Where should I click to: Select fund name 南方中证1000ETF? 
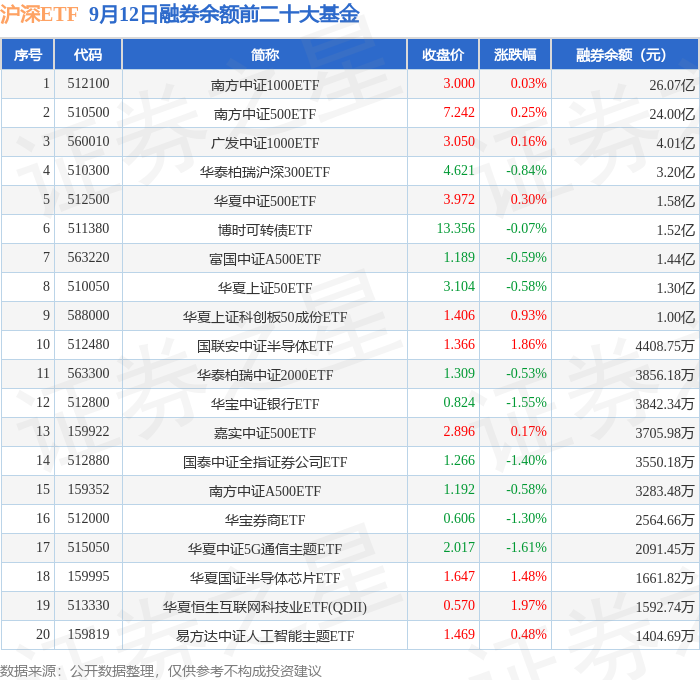(265, 85)
